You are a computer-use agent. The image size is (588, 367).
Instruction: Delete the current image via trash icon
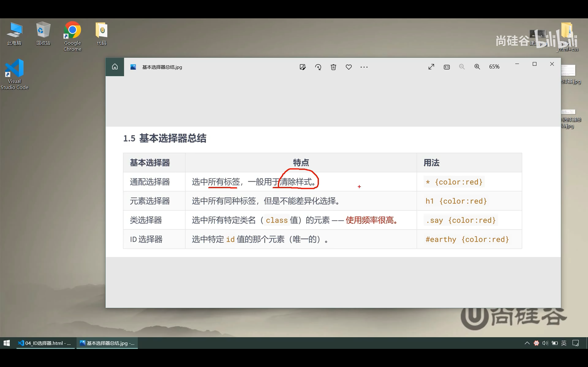click(x=333, y=67)
